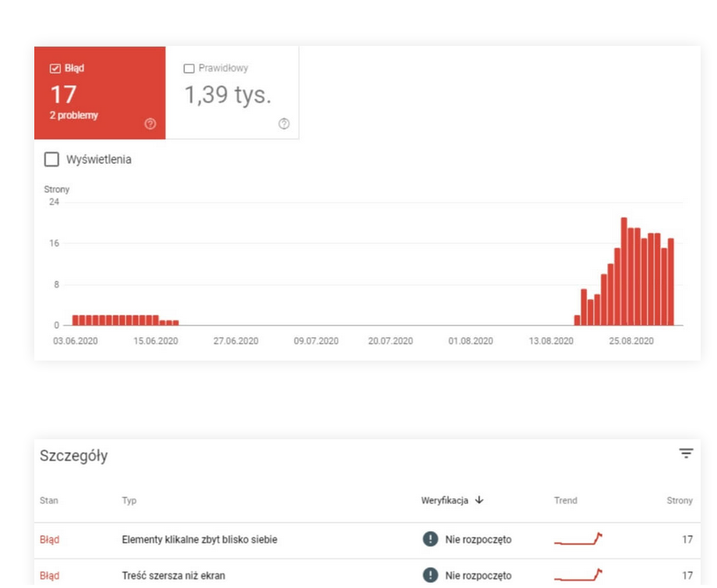The image size is (717, 588).
Task: Open trend sparkline for Elementy klikalne row
Action: point(577,539)
